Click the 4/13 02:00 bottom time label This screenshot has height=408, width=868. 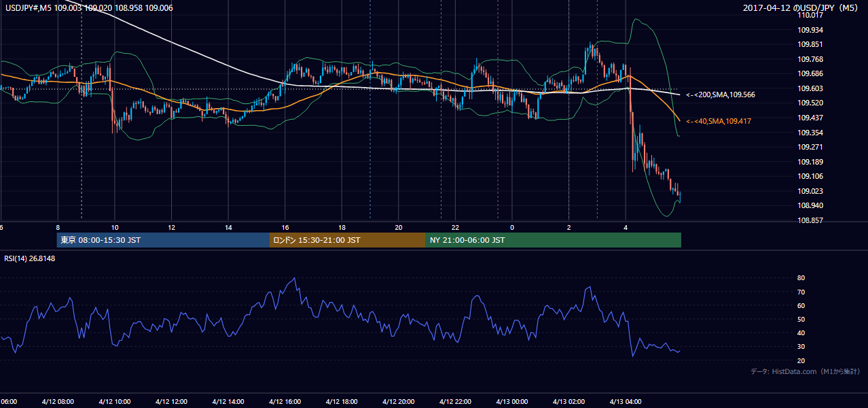tap(568, 402)
